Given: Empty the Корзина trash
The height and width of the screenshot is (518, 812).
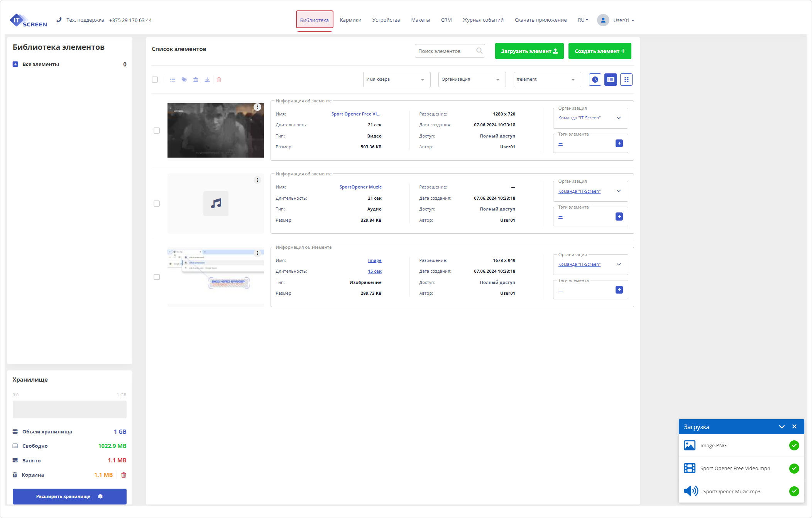Looking at the screenshot, I should [123, 475].
